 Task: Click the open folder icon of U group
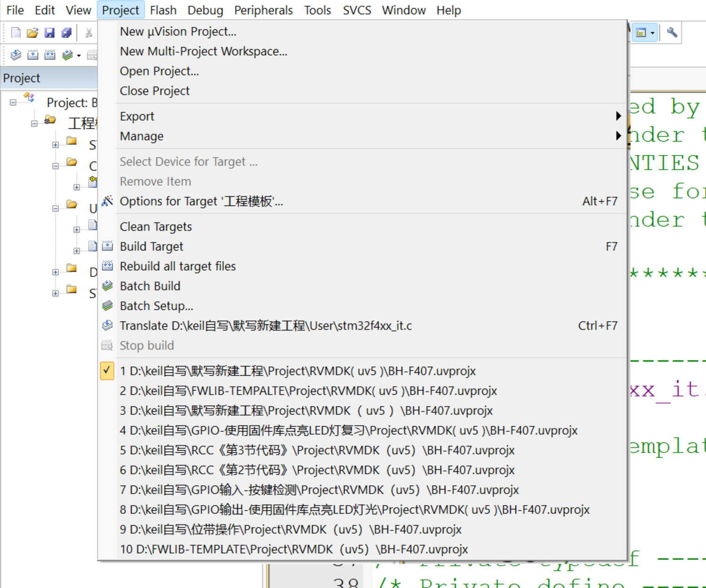(x=72, y=204)
